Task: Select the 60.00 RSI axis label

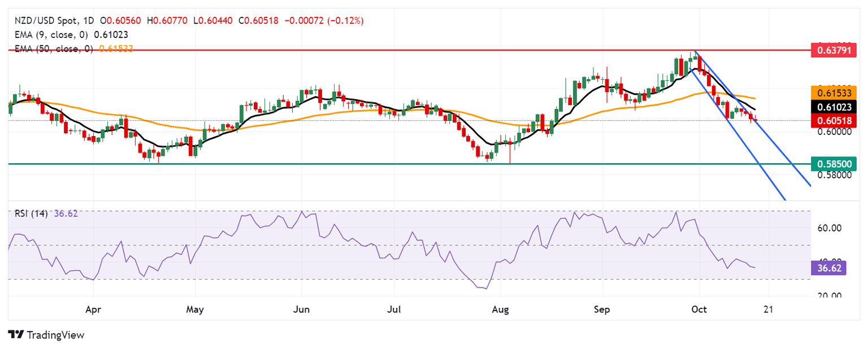Action: [829, 228]
